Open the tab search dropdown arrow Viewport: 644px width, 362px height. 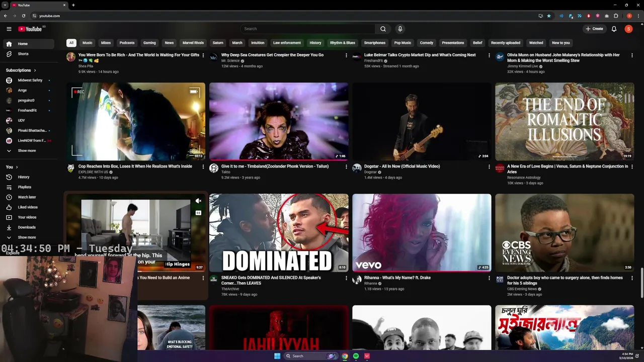[5, 5]
